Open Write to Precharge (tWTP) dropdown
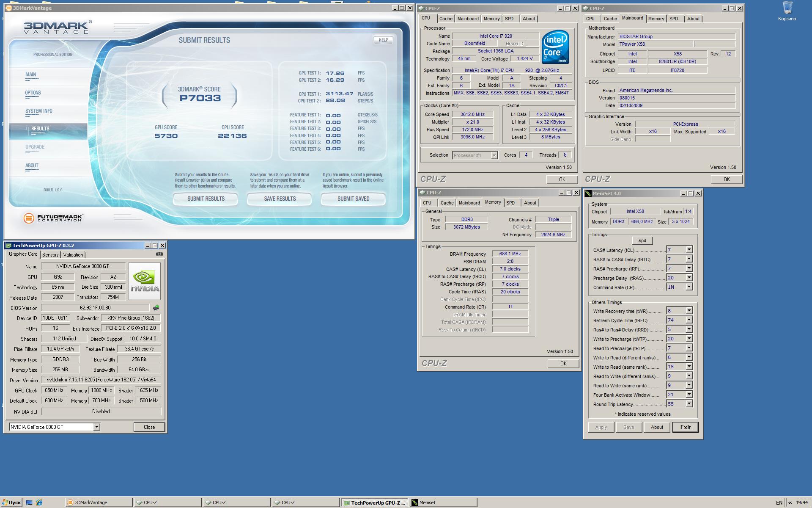This screenshot has width=812, height=508. [x=689, y=339]
